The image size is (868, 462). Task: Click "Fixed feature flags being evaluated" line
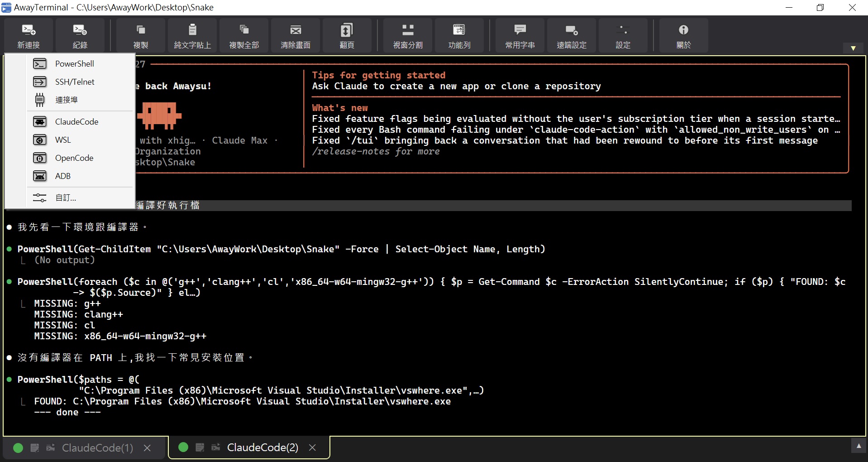click(576, 119)
